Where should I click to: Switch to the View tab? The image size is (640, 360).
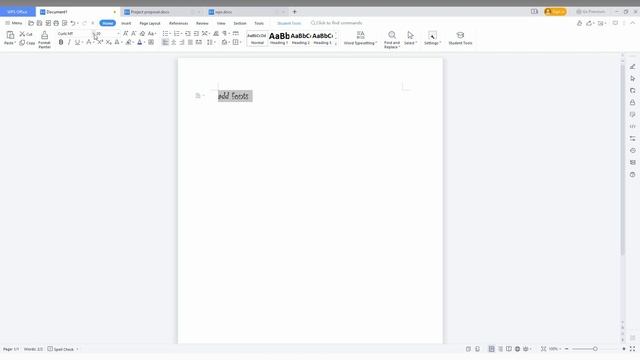point(221,23)
